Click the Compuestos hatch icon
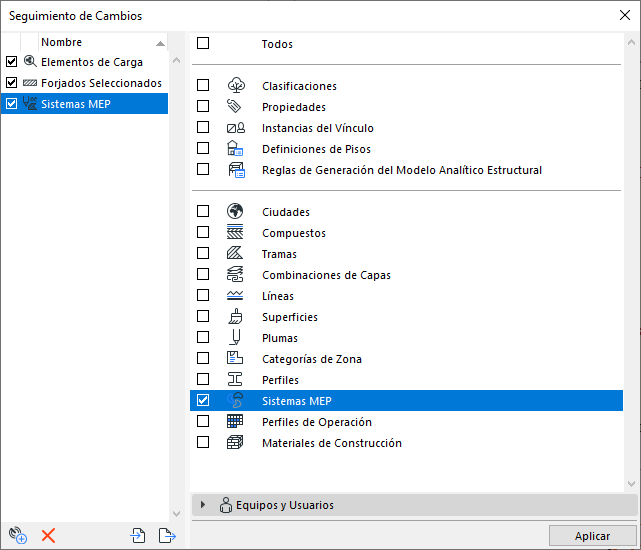641x550 pixels. click(x=235, y=232)
